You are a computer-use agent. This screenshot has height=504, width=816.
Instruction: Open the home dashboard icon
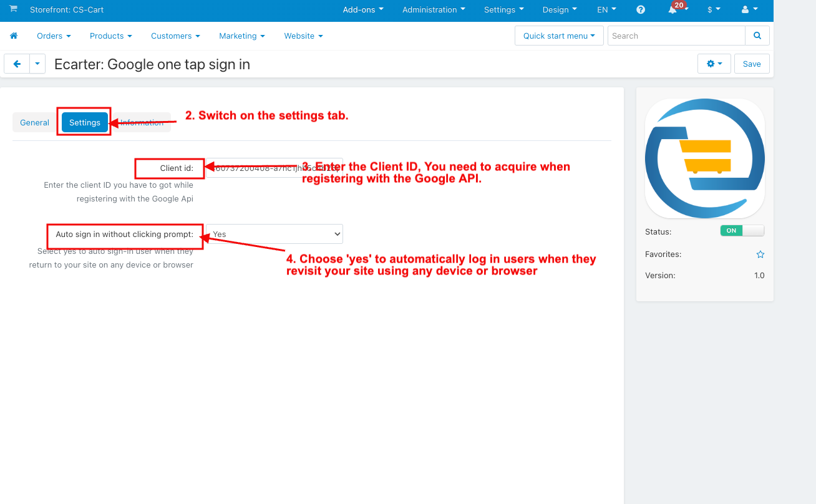[x=14, y=36]
